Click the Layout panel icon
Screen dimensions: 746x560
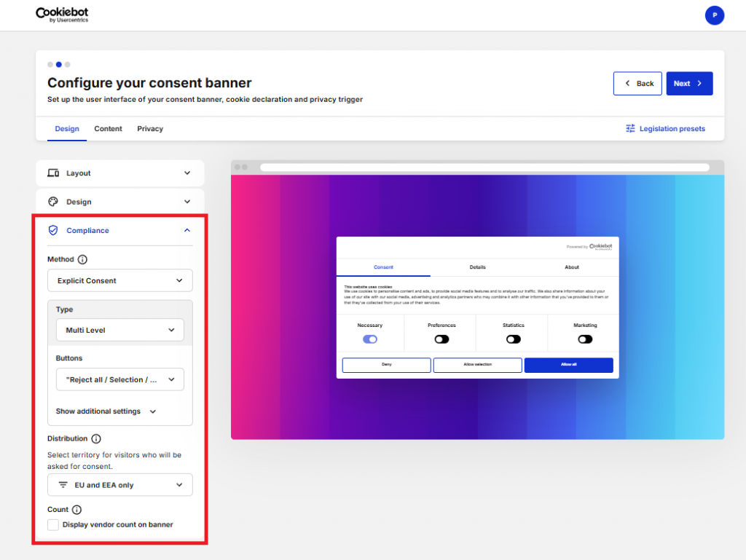tap(52, 173)
